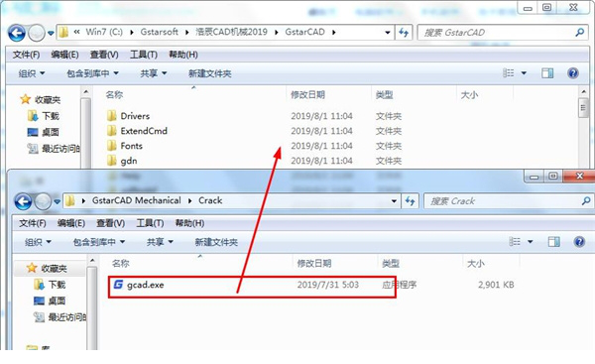
Task: Click the GstarCAD breadcrumb segment
Action: pos(305,32)
